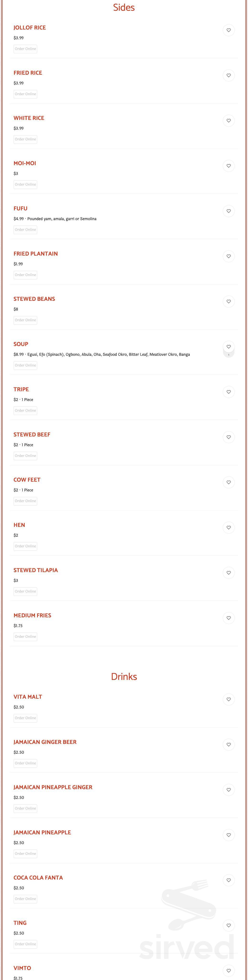Screen dimensions: 248x980
Task: Heart the Stewed Tilapia side
Action: tap(228, 573)
